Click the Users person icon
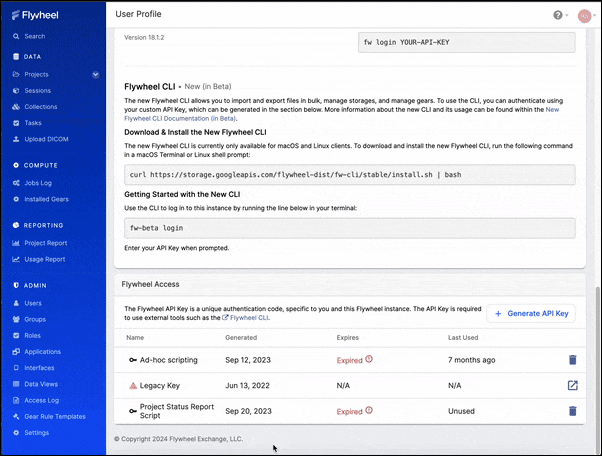 click(16, 303)
